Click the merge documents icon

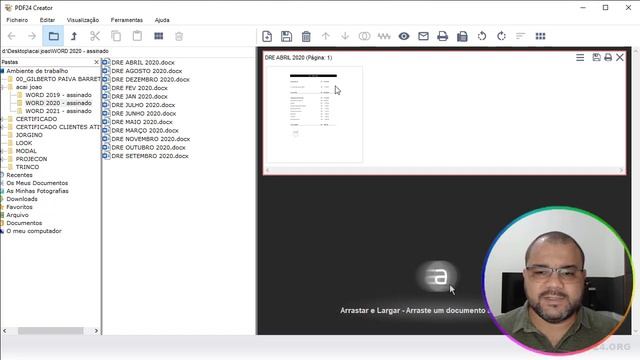[x=364, y=36]
